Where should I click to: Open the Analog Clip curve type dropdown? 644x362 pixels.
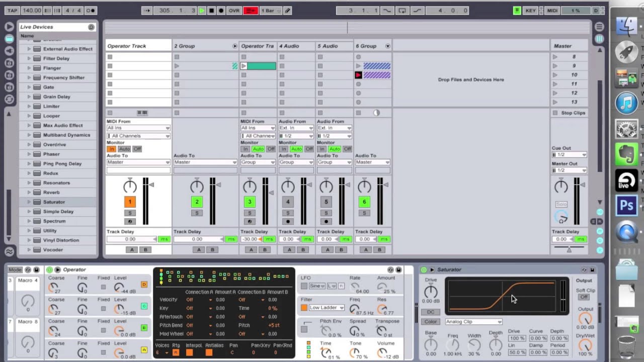click(x=473, y=322)
